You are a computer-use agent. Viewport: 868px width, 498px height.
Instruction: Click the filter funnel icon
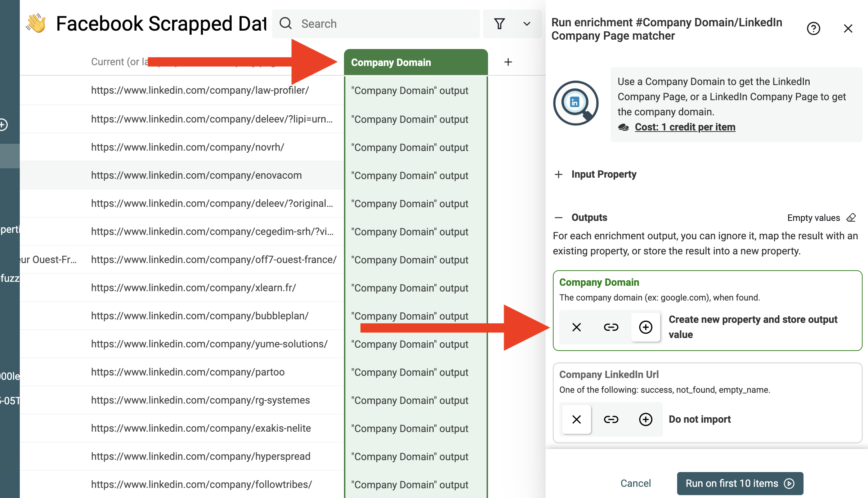[x=499, y=24]
